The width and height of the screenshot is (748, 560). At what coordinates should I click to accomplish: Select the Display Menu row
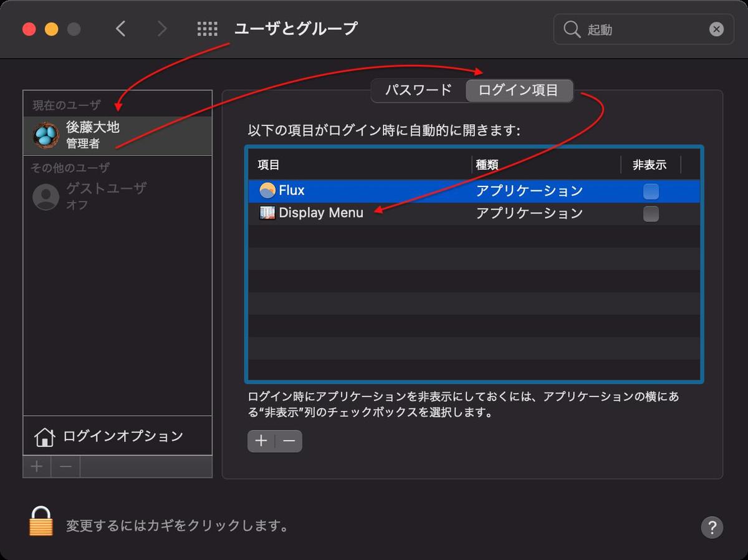[x=474, y=213]
